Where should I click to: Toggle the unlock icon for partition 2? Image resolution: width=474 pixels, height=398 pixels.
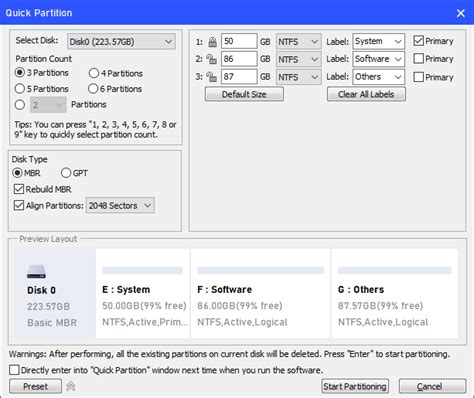click(211, 59)
